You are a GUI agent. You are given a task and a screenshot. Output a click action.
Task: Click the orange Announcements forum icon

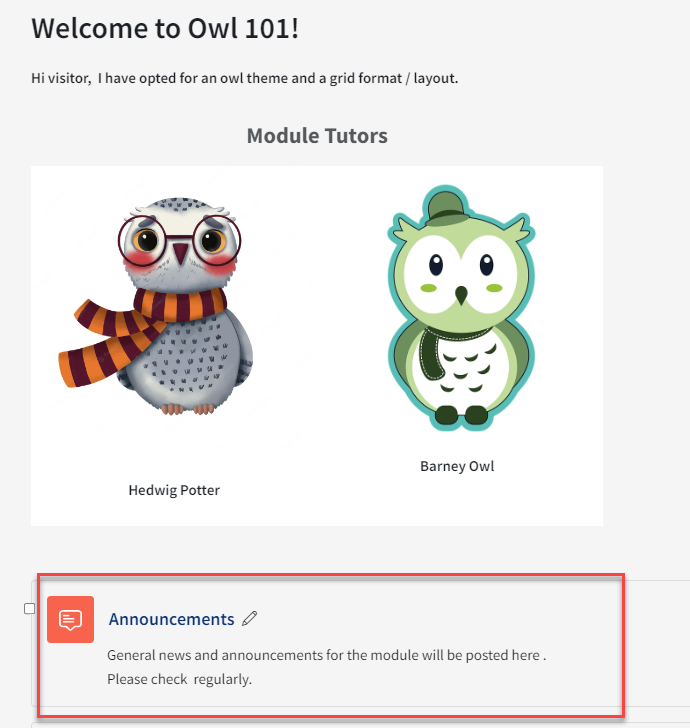tap(71, 619)
